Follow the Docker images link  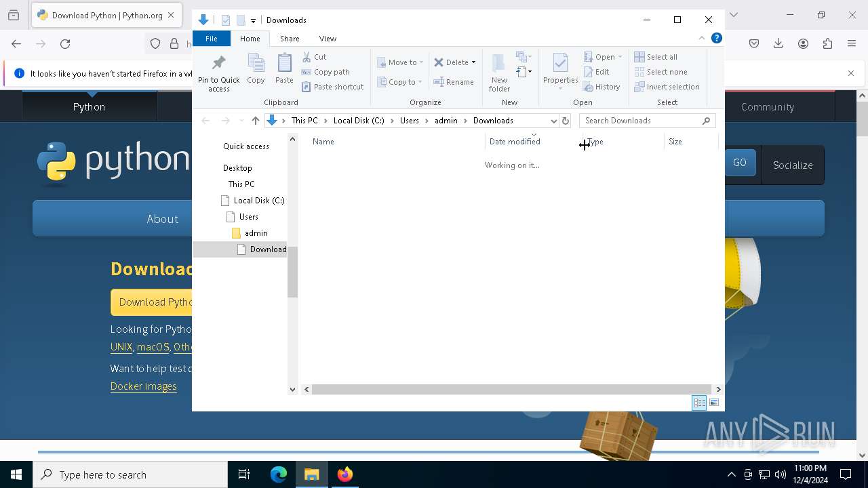(x=144, y=386)
